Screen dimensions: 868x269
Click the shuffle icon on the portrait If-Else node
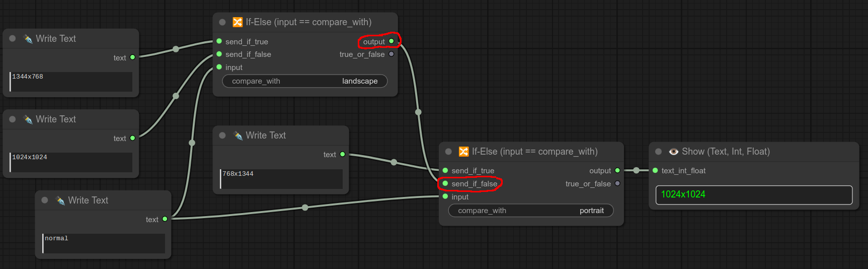[463, 152]
